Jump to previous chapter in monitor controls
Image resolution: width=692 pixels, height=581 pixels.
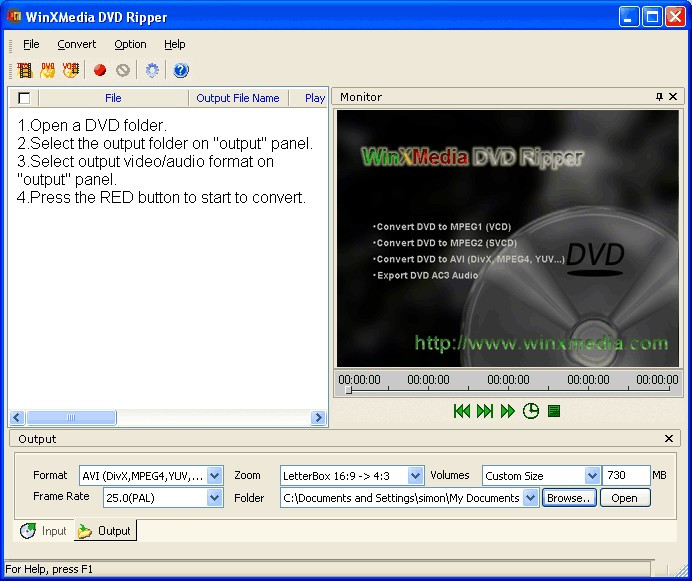(x=462, y=411)
